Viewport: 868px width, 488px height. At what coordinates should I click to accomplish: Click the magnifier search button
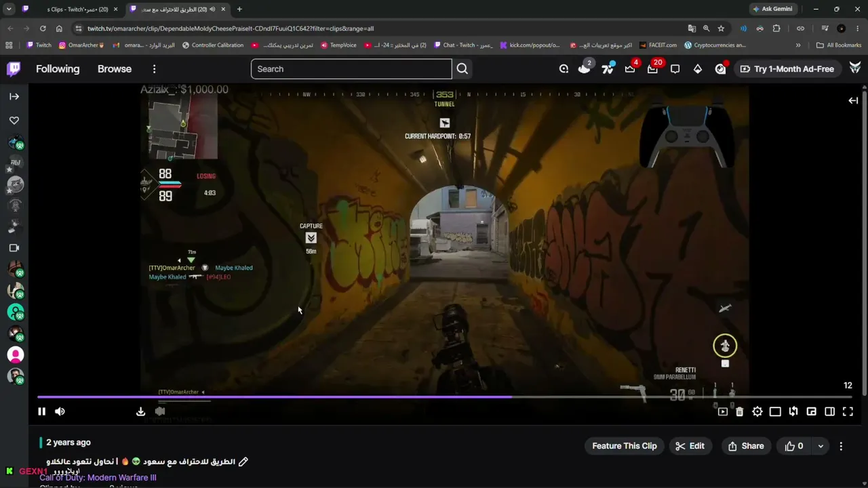[x=462, y=69]
